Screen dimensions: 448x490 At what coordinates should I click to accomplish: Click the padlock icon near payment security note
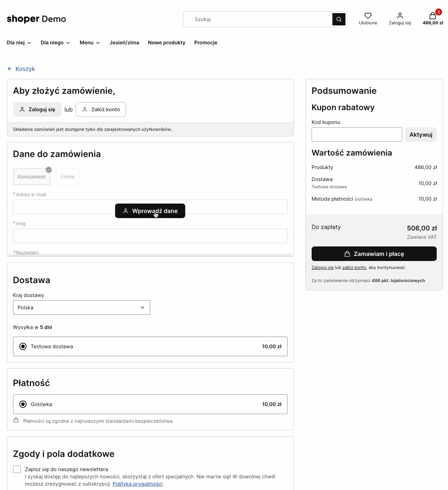[16, 421]
